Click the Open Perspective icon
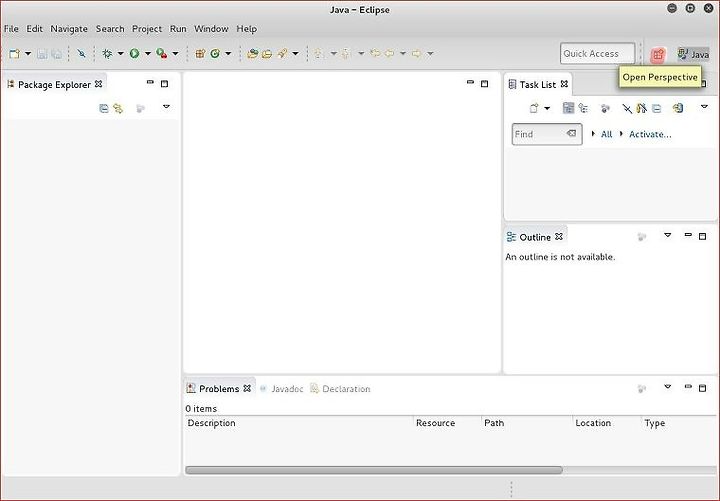 tap(658, 55)
